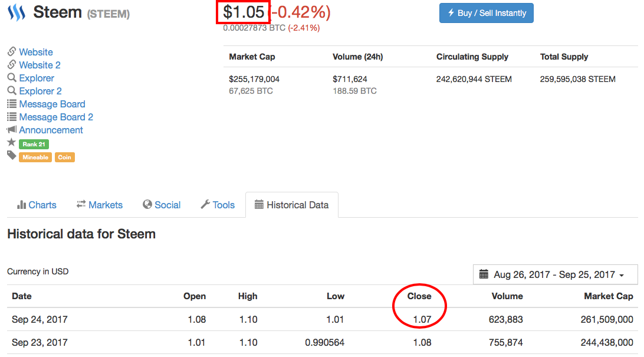
Task: Open the Social tab
Action: pos(162,205)
